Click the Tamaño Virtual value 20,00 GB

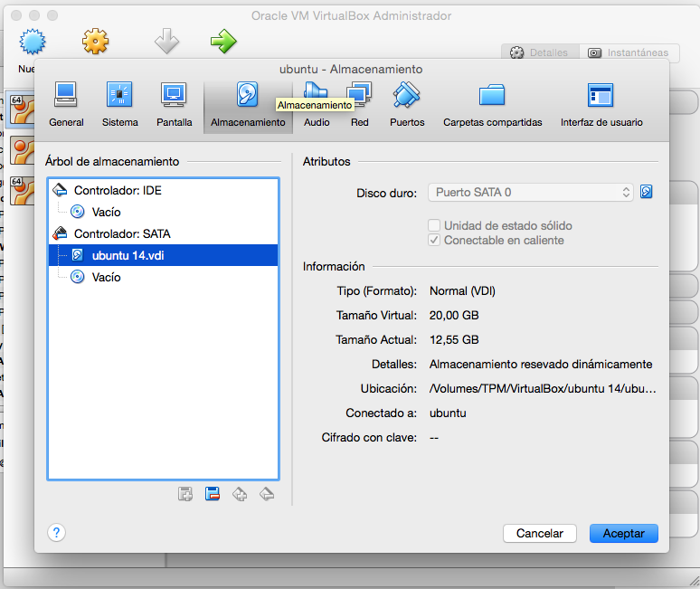(454, 315)
